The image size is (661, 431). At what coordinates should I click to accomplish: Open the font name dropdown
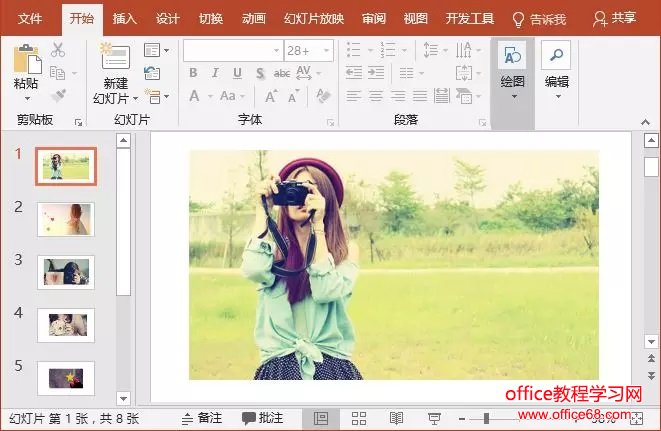(x=276, y=50)
